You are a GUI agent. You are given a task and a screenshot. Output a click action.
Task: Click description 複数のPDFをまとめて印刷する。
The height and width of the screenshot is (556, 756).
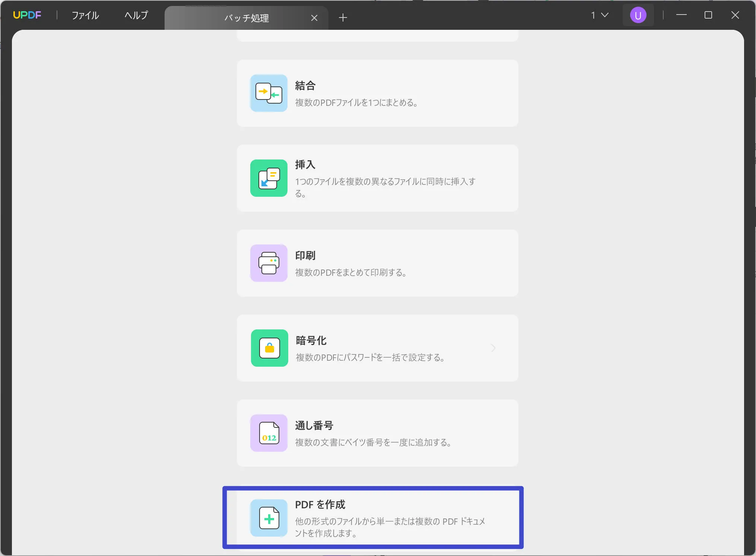click(x=351, y=272)
